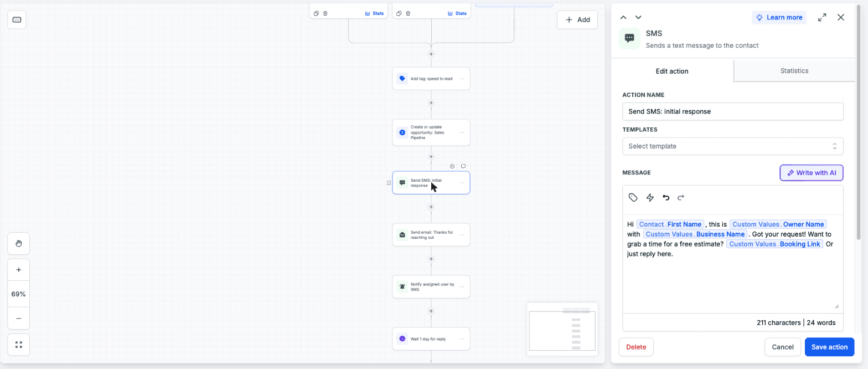Screen dimensions: 868x369
Task: Click the tag icon on Add tag node
Action: (x=402, y=79)
